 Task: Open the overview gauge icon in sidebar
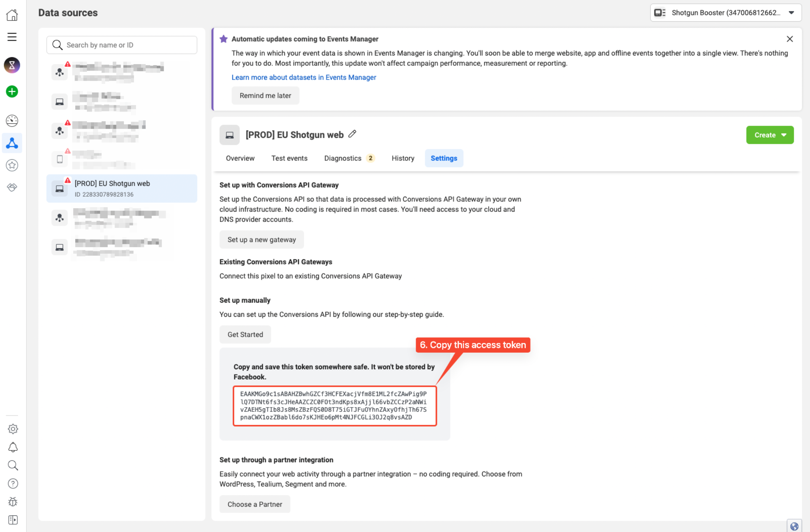pyautogui.click(x=12, y=121)
